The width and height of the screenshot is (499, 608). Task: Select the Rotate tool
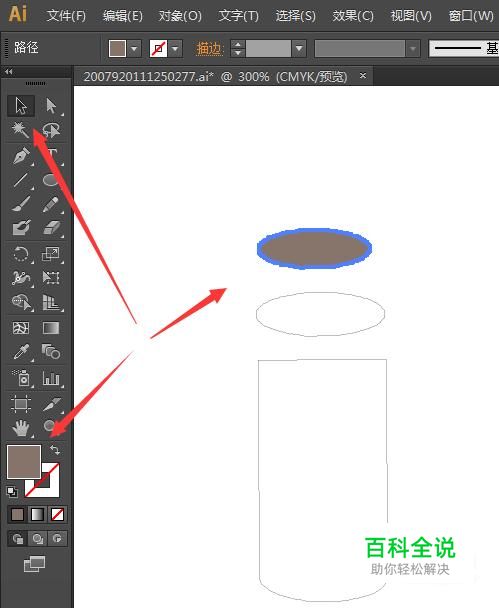pyautogui.click(x=21, y=254)
